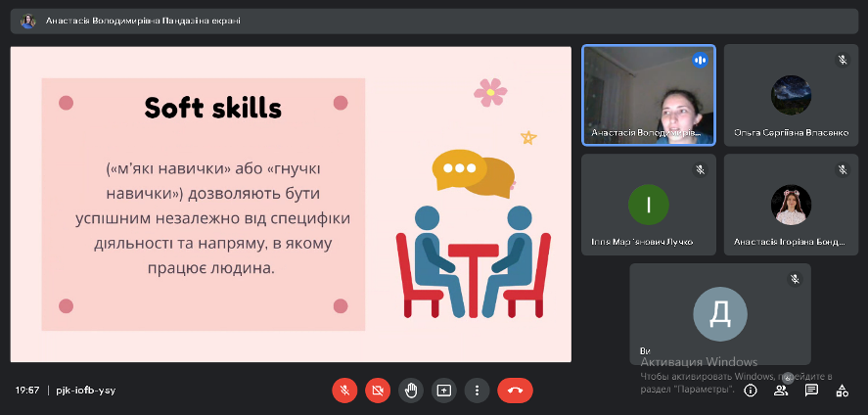The width and height of the screenshot is (868, 415).
Task: Click the muted mic icon on Ольга's tile
Action: [842, 60]
